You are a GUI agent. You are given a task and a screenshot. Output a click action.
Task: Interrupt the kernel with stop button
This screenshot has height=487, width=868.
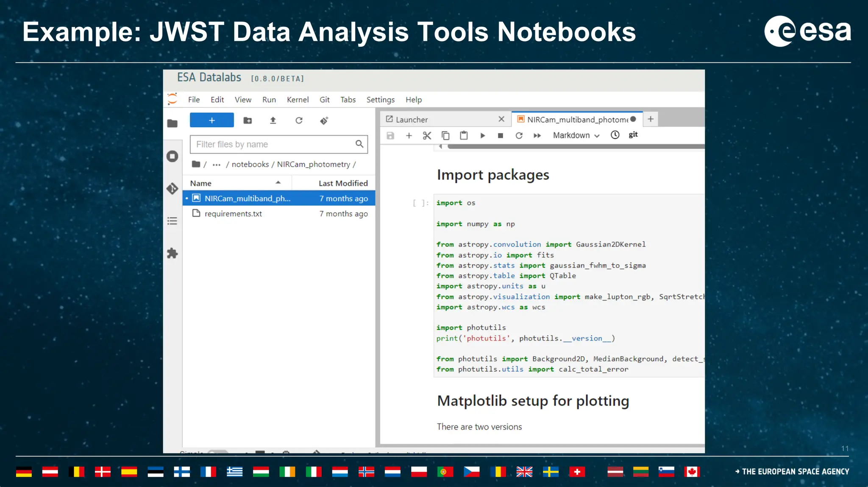[501, 135]
